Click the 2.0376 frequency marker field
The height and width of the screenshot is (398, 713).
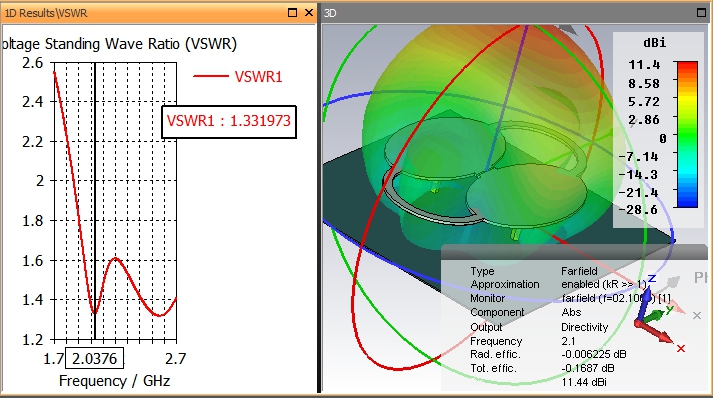coord(95,358)
